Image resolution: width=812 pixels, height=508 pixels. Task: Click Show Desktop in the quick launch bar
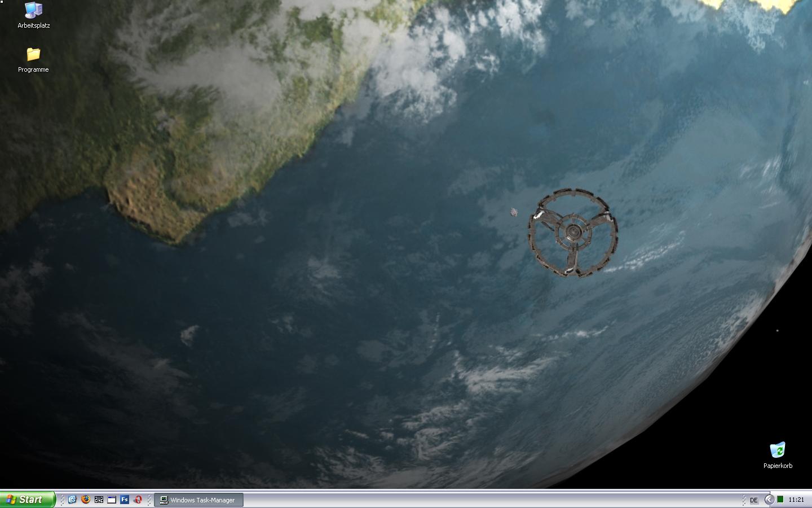coord(72,500)
